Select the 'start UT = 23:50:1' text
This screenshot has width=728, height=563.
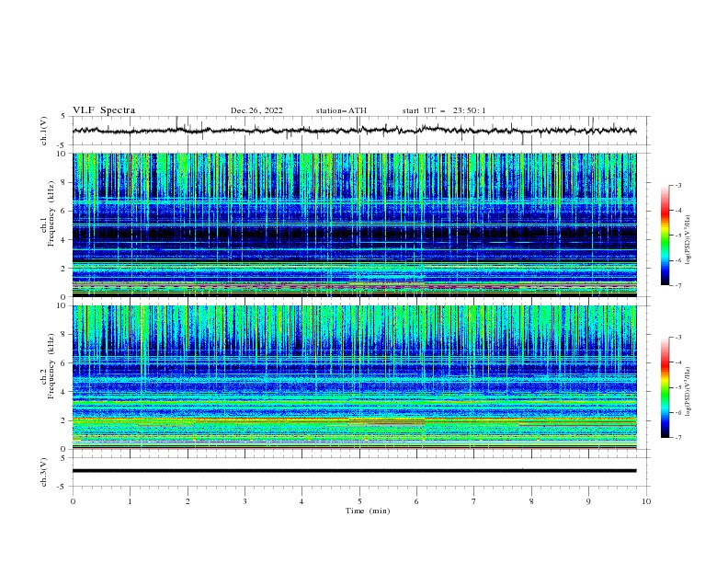(444, 110)
